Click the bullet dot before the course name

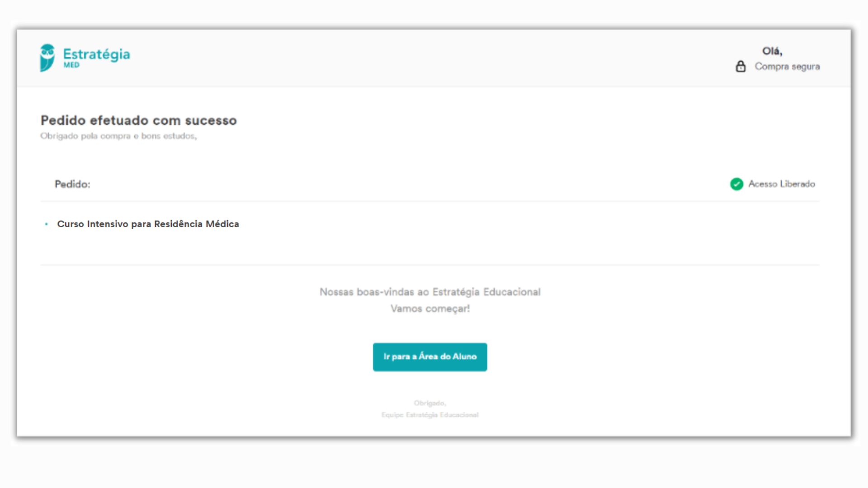[46, 224]
